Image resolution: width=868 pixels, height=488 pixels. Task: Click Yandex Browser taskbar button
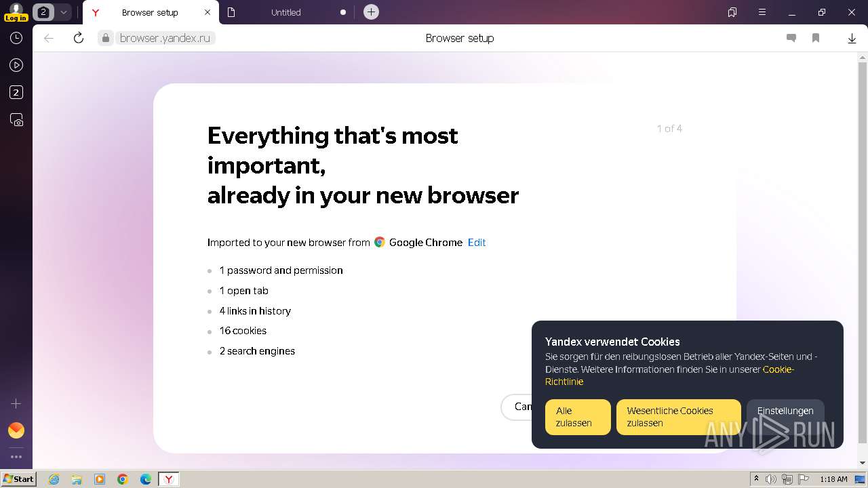(x=169, y=479)
